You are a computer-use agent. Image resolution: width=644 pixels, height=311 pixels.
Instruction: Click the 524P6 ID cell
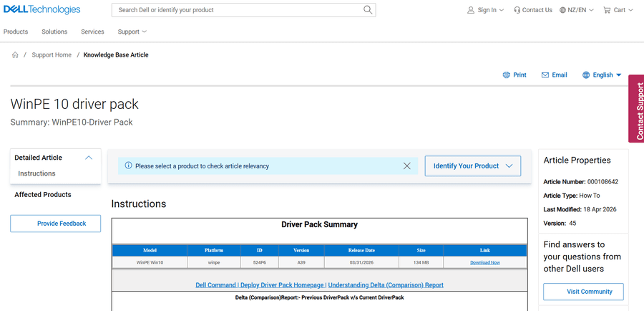pyautogui.click(x=260, y=262)
